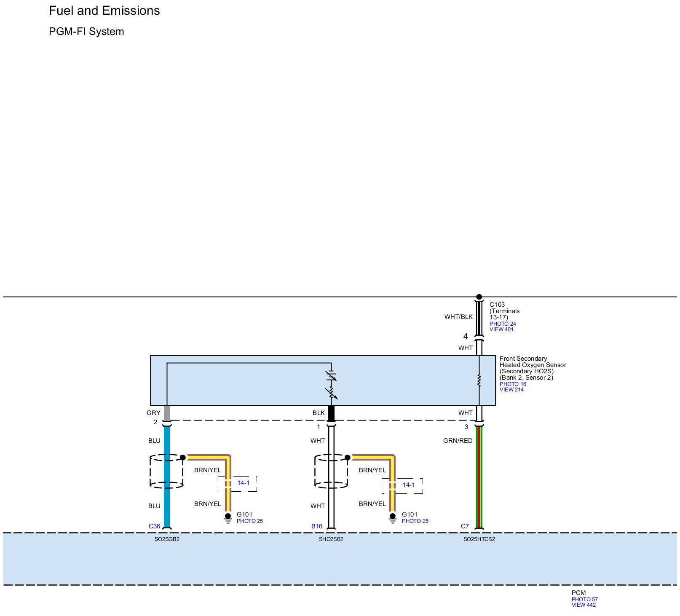
Task: Follow the 14-1 reference beside the WHT wire
Action: pyautogui.click(x=408, y=485)
